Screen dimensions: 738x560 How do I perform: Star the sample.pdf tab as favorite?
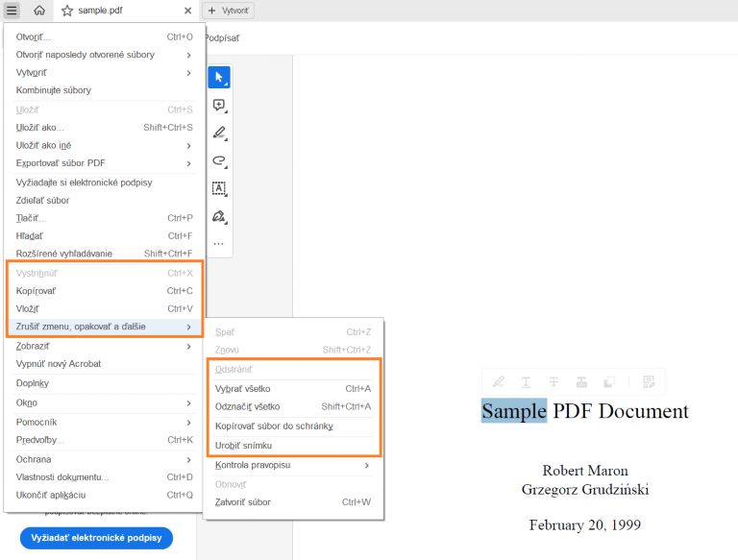point(67,11)
